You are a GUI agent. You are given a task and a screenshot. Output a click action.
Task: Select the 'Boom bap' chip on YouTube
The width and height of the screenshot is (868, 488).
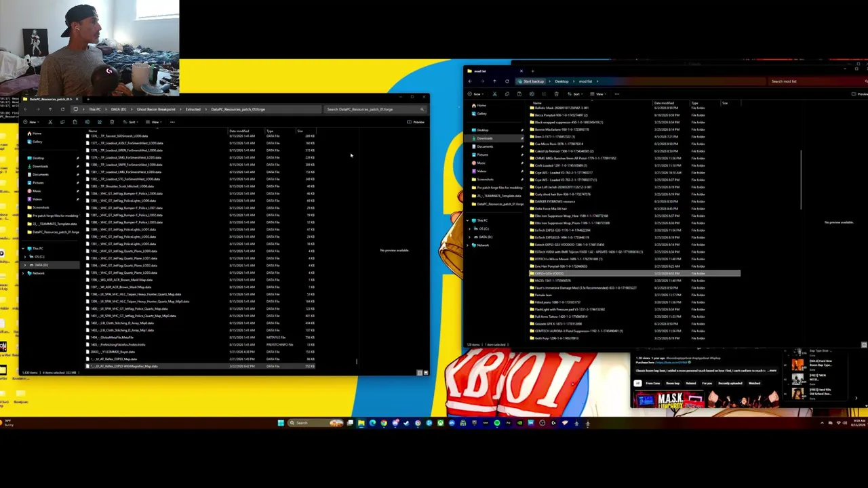[672, 384]
